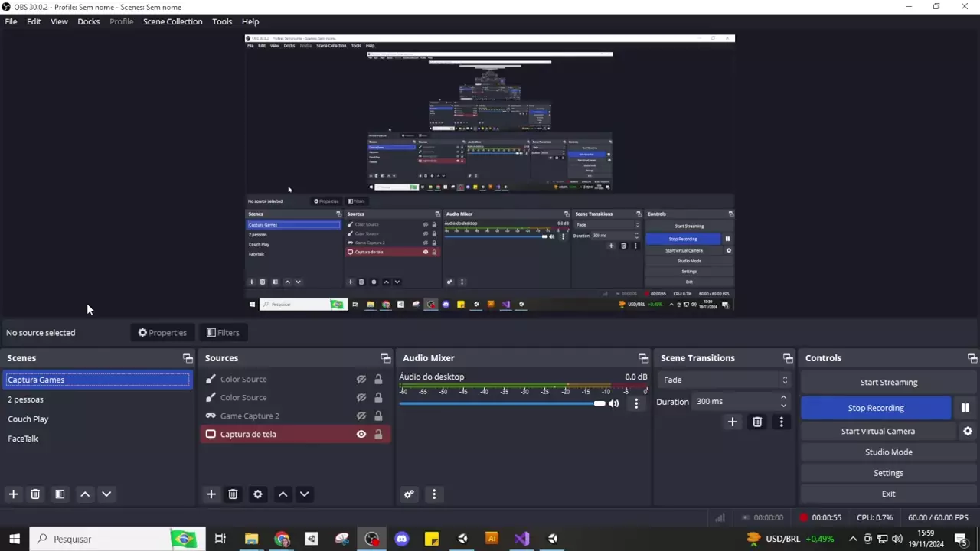Open source Properties button
The image size is (980, 551).
click(x=162, y=333)
